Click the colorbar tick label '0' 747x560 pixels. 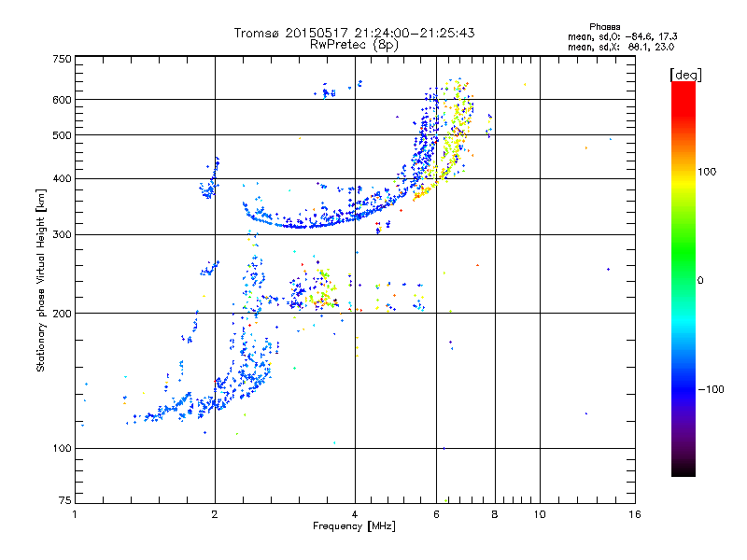click(700, 281)
